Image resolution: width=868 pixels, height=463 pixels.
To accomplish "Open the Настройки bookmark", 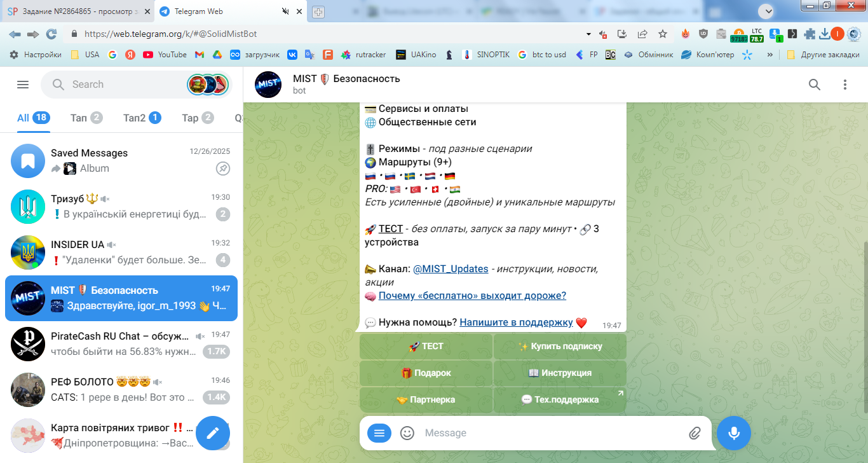I will 36,55.
